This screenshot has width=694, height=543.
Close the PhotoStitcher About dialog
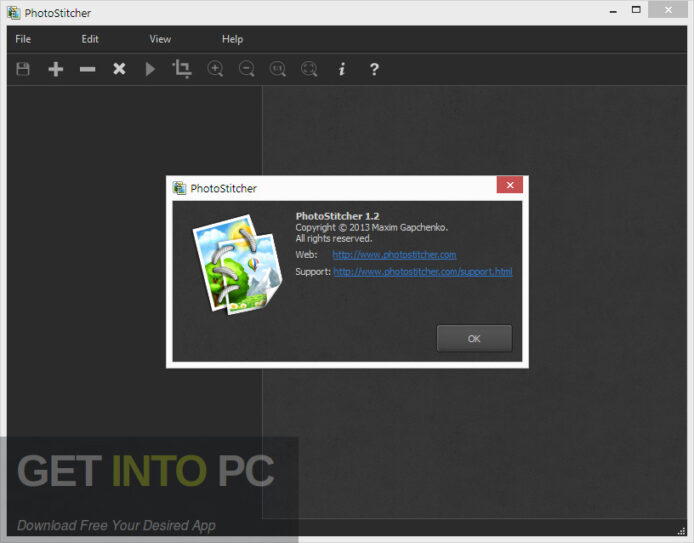(510, 185)
